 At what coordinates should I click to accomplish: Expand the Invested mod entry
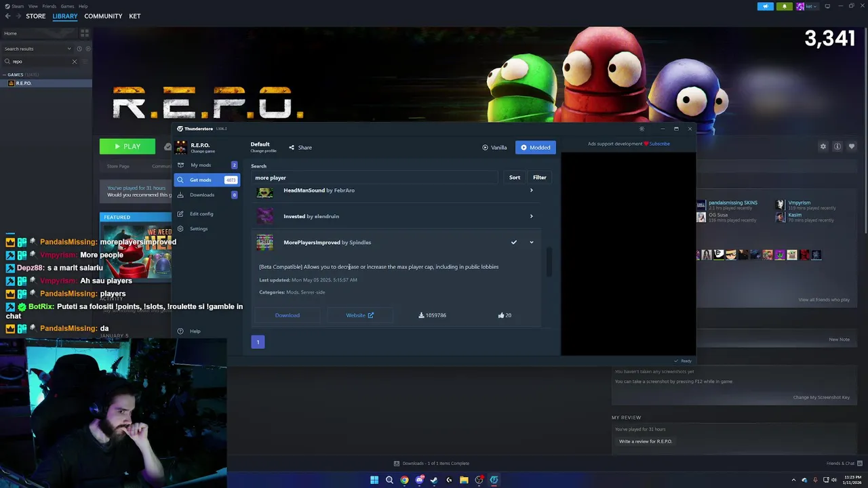(x=531, y=216)
